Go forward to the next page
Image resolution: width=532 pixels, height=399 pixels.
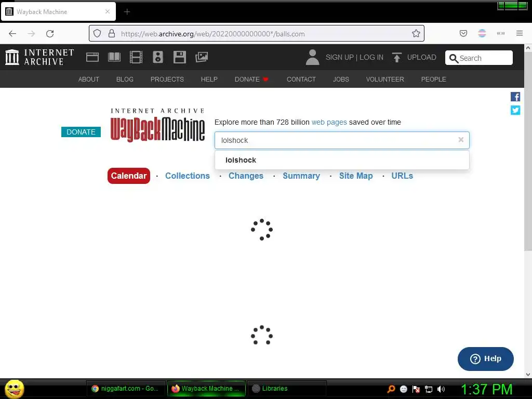point(31,33)
